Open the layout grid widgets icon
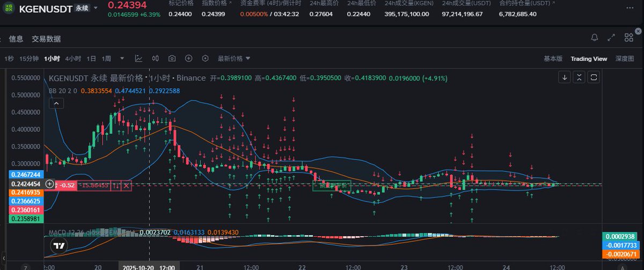This screenshot has height=270, width=644. coord(628,38)
